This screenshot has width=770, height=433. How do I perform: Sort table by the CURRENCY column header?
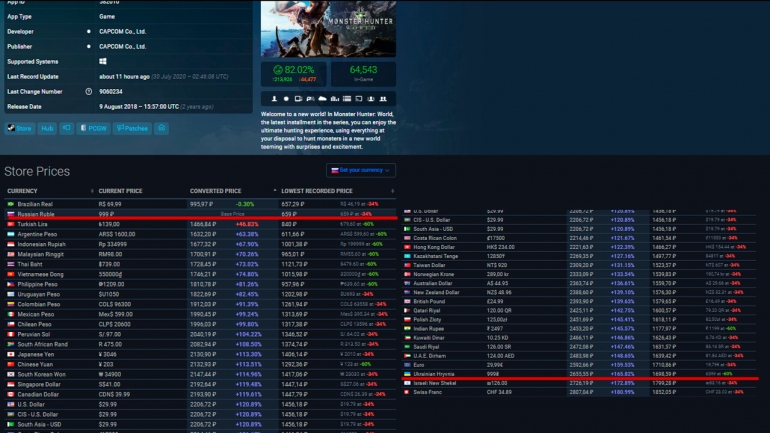[x=23, y=191]
